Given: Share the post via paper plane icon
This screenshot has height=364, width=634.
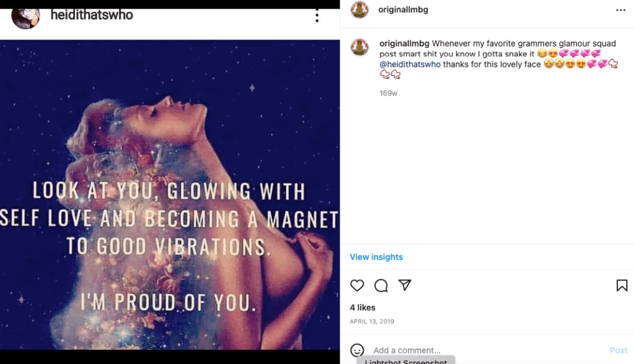Looking at the screenshot, I should [405, 285].
